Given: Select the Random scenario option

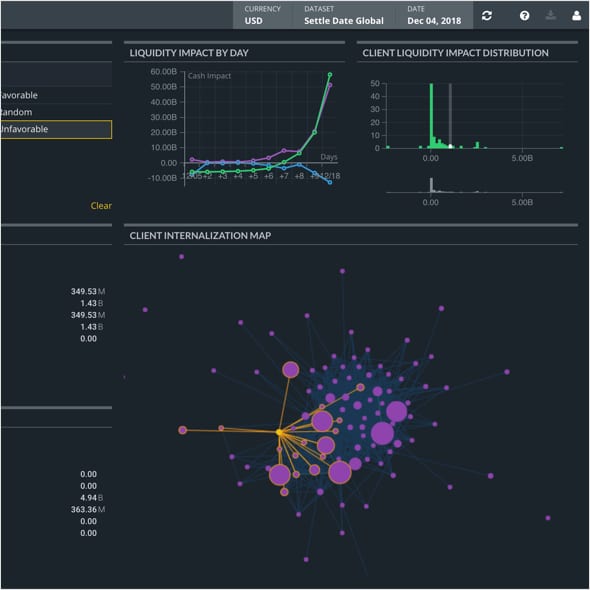Looking at the screenshot, I should (x=56, y=112).
